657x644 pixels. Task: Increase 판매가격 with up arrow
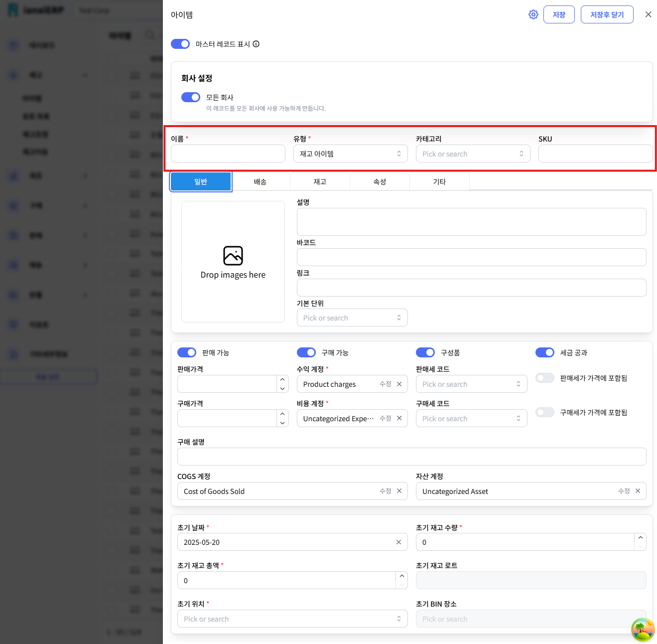[x=282, y=380]
